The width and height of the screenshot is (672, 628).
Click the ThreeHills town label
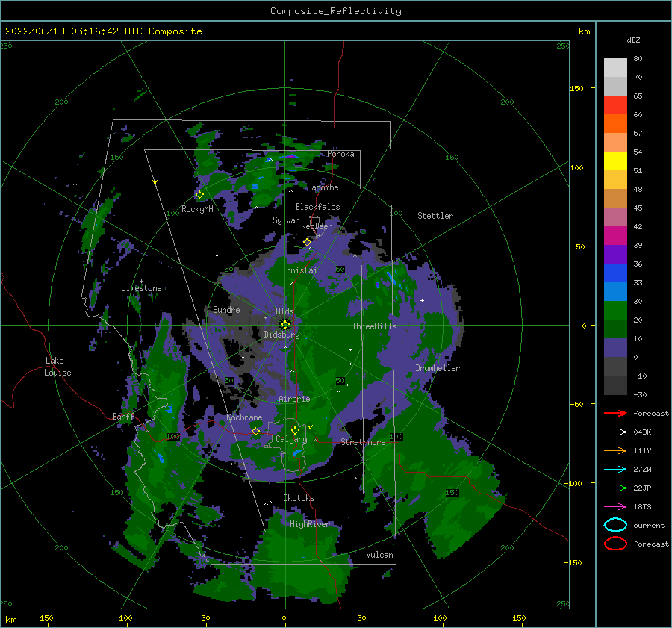[374, 326]
